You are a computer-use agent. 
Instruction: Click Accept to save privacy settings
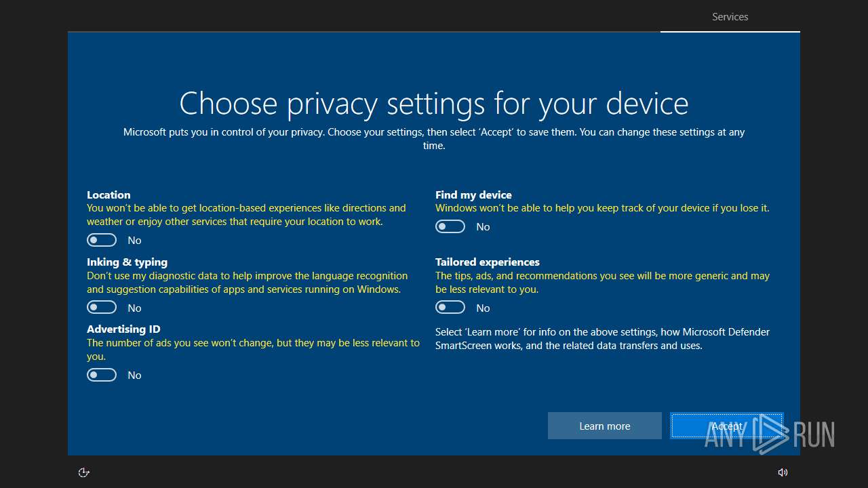click(726, 426)
